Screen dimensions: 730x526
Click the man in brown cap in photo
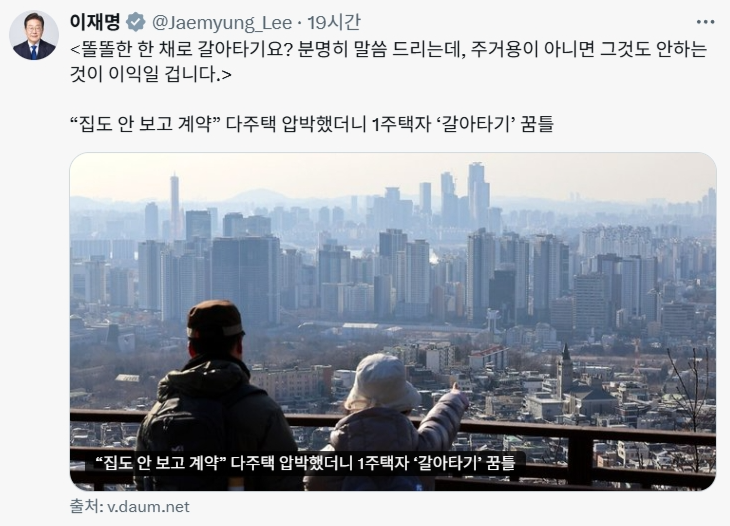216,396
